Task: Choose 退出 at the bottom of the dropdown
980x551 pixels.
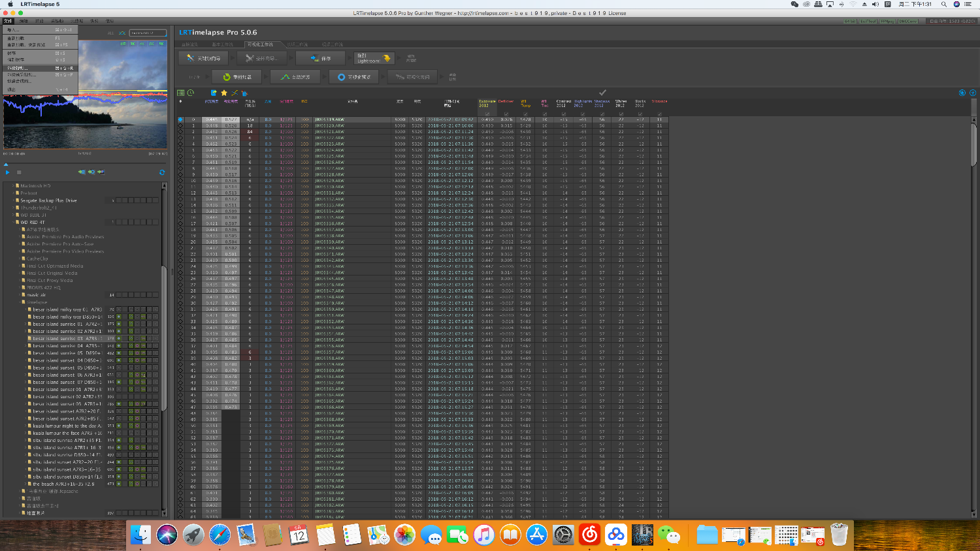Action: (x=40, y=89)
